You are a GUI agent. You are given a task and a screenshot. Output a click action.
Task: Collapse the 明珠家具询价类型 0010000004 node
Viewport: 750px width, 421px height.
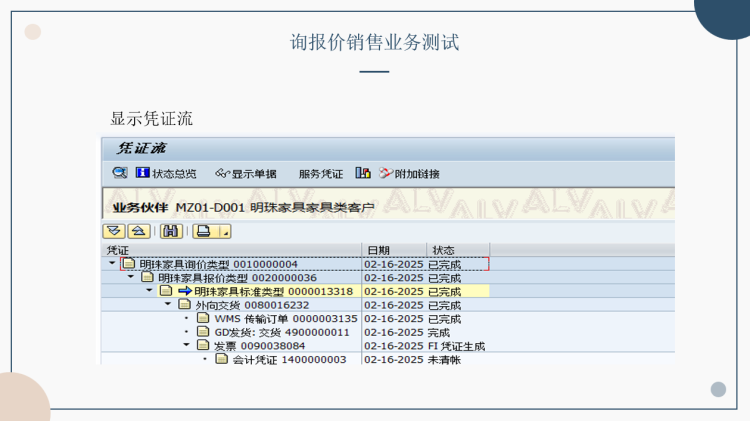(x=112, y=263)
